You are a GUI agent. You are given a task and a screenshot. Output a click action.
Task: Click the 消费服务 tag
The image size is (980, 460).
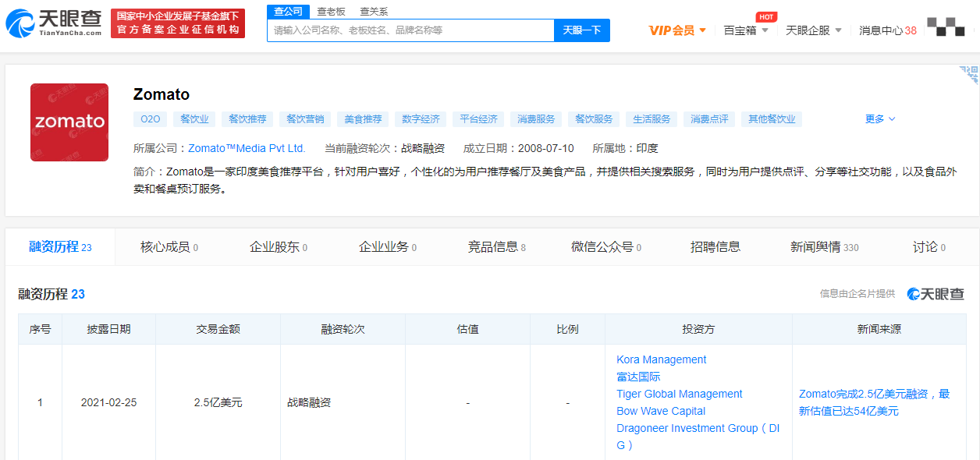coord(536,119)
